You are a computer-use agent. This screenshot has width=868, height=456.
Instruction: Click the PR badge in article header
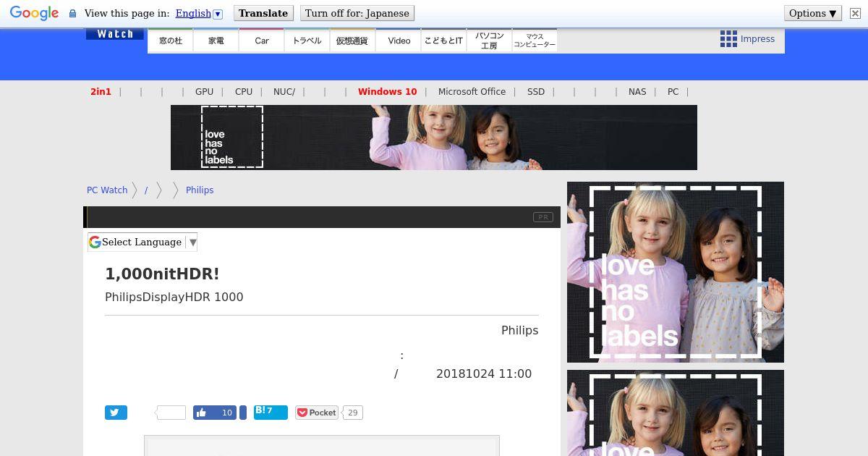coord(542,217)
